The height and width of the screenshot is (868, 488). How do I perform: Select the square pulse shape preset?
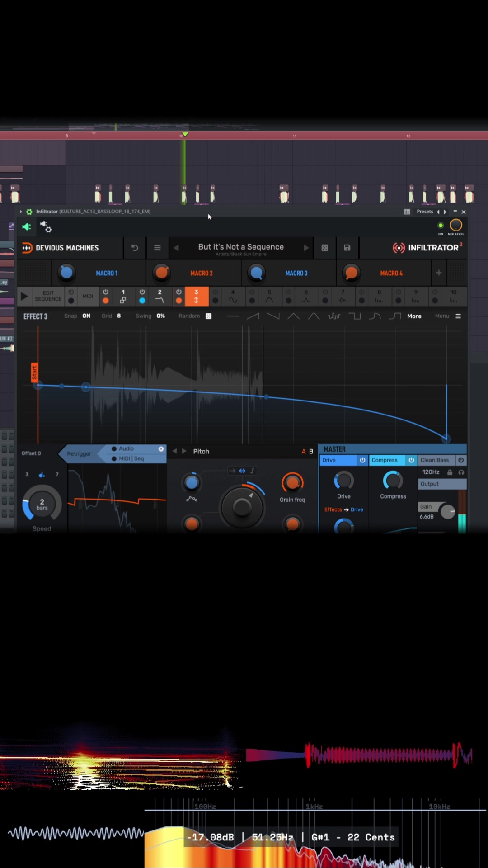point(355,316)
